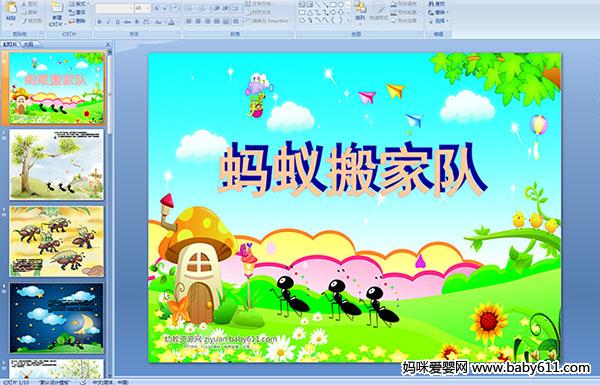
Task: Toggle Underline formatting
Action: click(117, 22)
